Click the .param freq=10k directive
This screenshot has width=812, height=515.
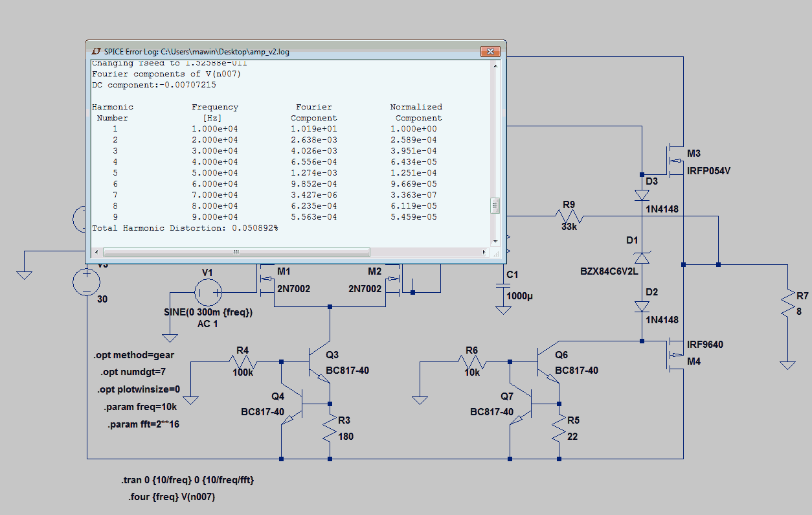[140, 407]
